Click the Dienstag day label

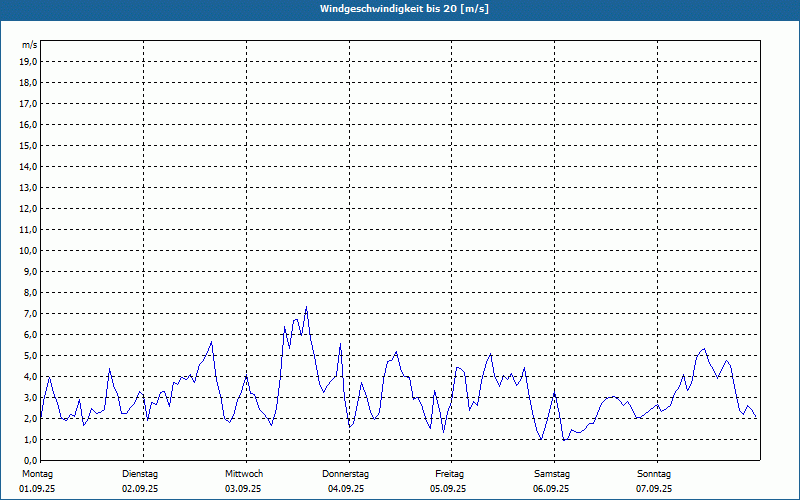pyautogui.click(x=140, y=473)
